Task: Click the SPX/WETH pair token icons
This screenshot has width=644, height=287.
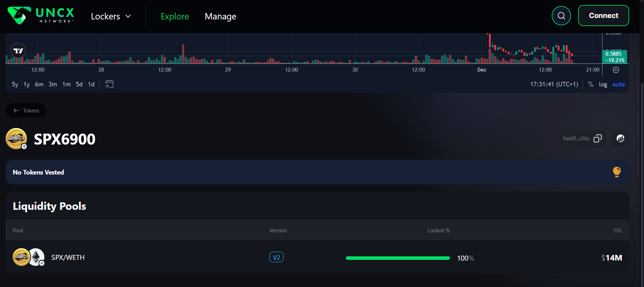Action: (x=29, y=257)
